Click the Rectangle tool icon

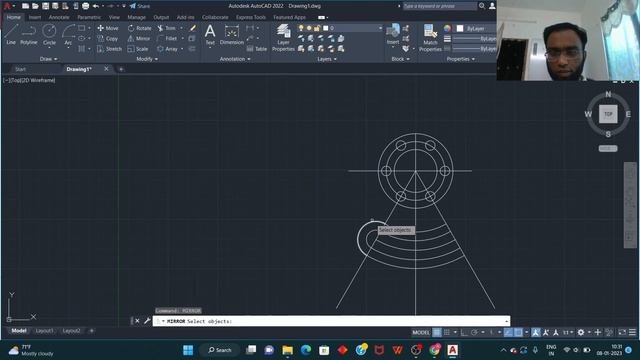click(x=82, y=28)
